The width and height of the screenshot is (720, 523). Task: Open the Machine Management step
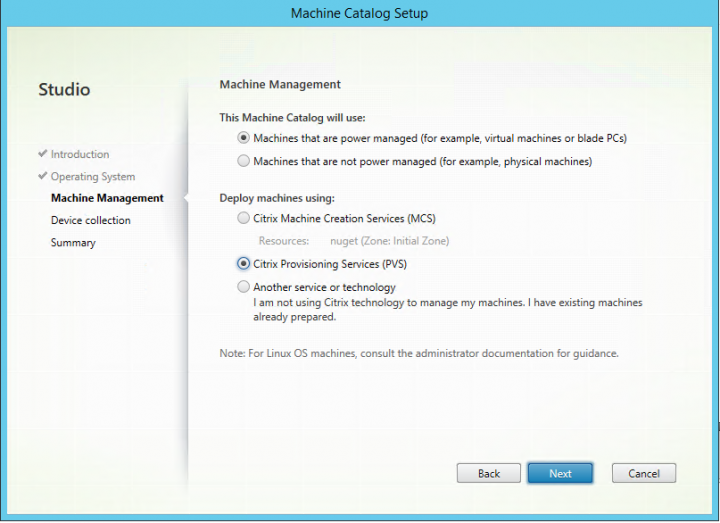click(x=107, y=198)
